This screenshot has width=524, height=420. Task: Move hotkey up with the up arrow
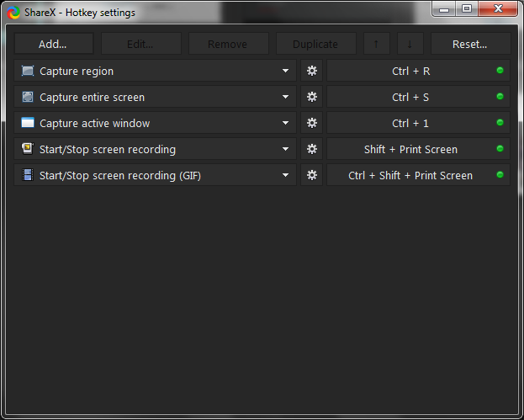point(376,44)
